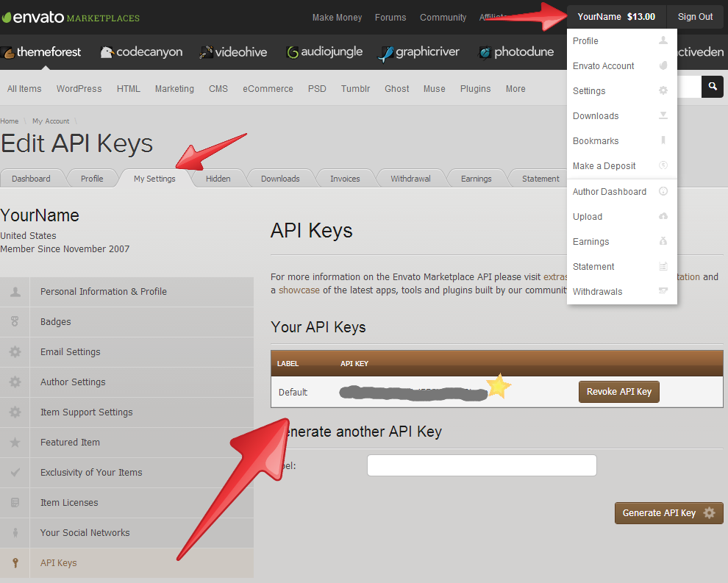Screen dimensions: 728x583
Task: Click gear icon beside Settings menu entry
Action: [x=663, y=90]
